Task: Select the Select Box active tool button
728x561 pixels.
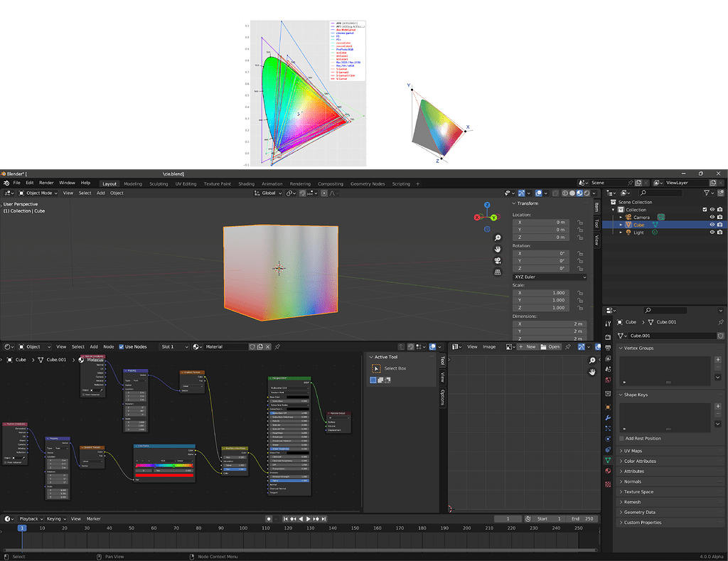Action: (376, 368)
